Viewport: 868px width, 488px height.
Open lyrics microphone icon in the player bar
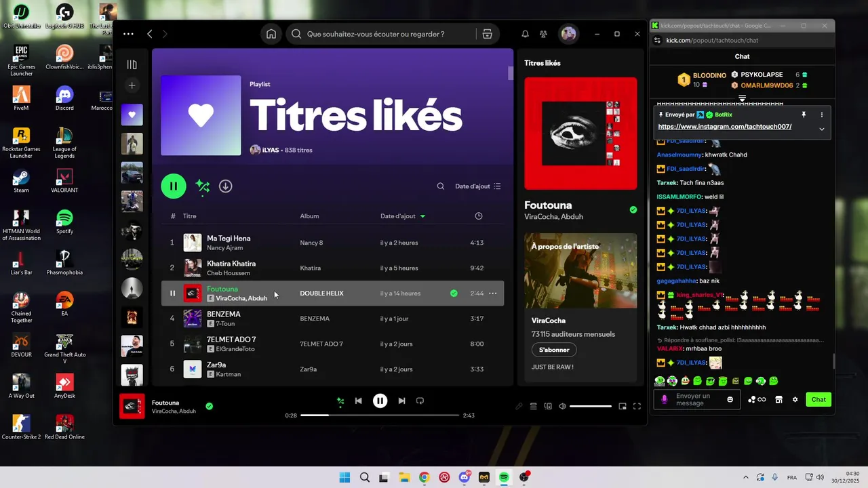519,407
